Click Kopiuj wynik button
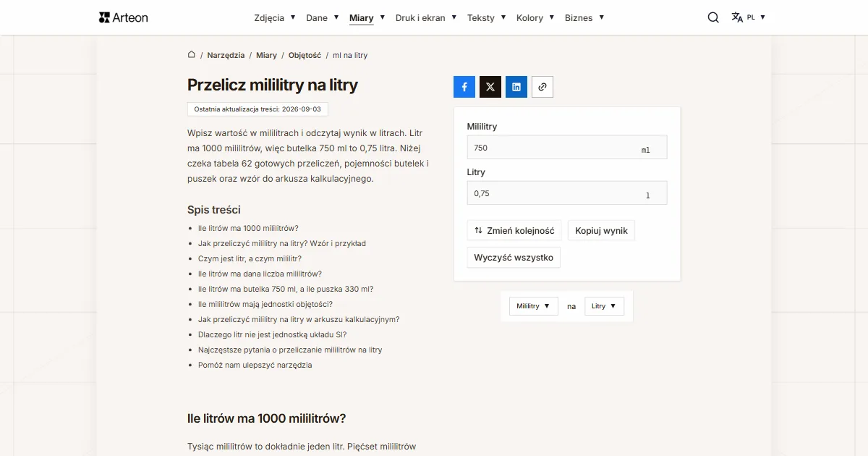The height and width of the screenshot is (456, 868). tap(601, 231)
